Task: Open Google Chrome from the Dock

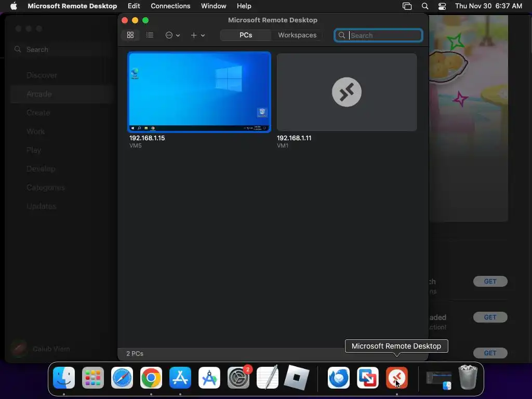Action: tap(151, 378)
